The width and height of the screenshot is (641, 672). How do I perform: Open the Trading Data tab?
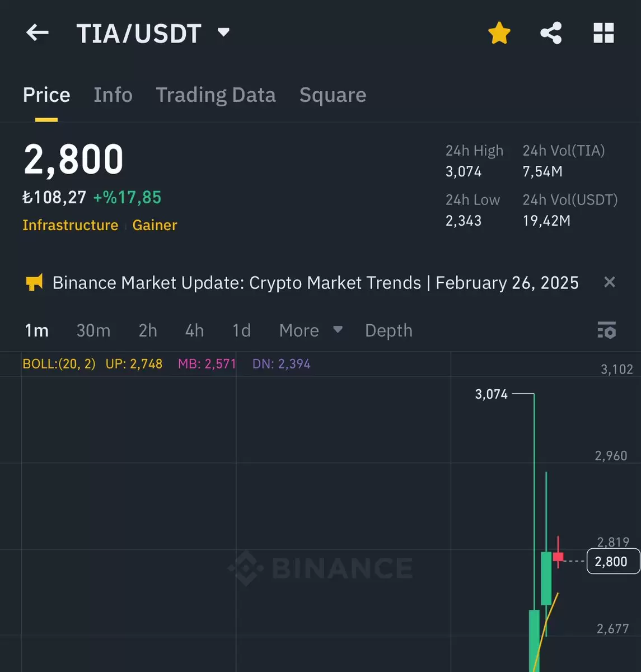point(216,95)
